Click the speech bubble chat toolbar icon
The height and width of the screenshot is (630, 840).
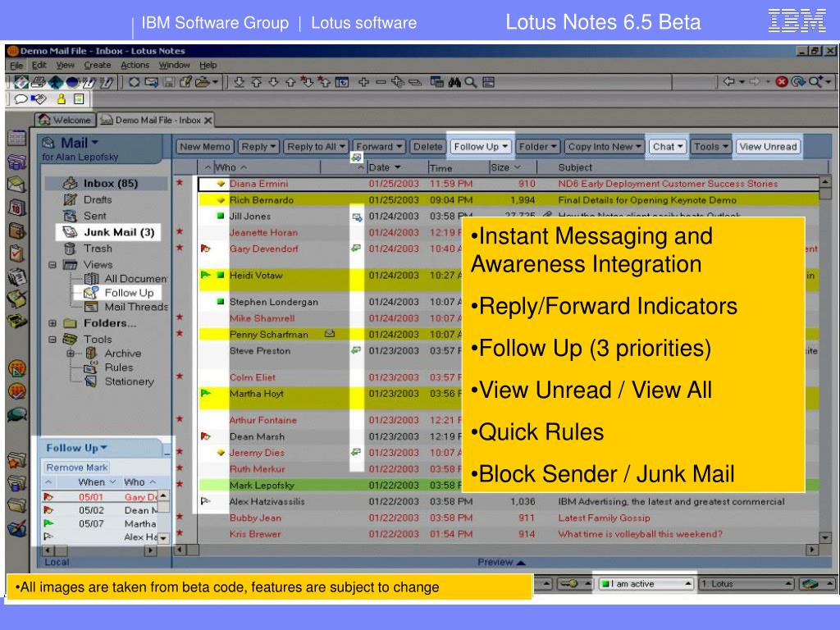pos(21,99)
